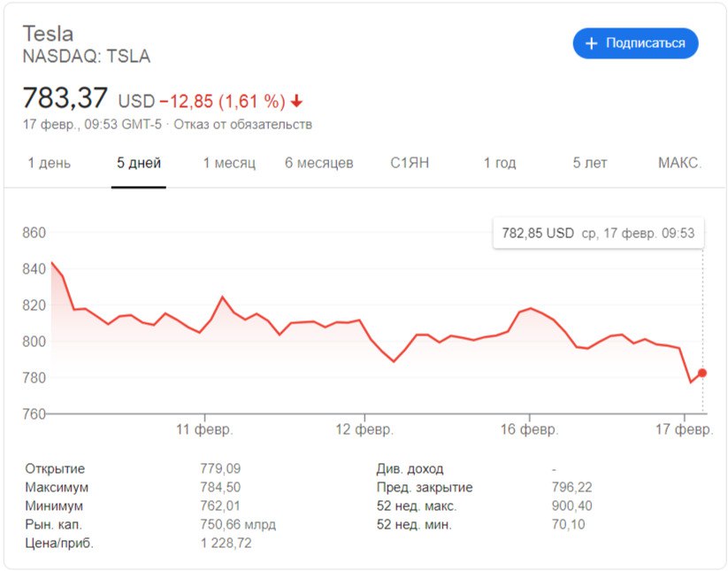Image resolution: width=728 pixels, height=571 pixels.
Task: Select the МАКС. range tab
Action: 679,163
